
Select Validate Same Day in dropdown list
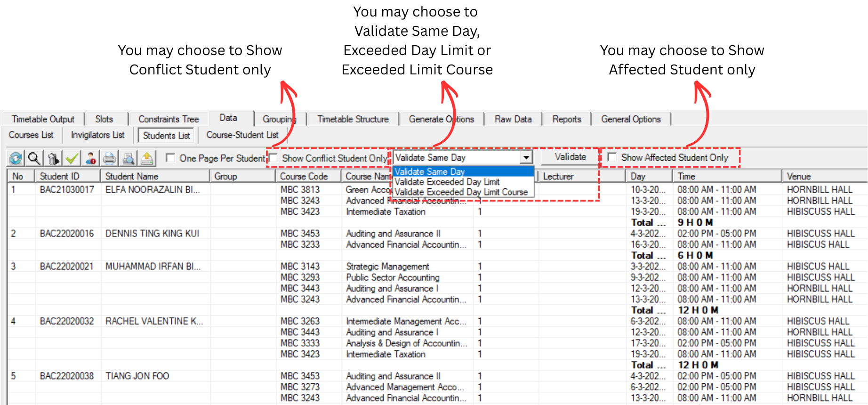click(x=464, y=171)
